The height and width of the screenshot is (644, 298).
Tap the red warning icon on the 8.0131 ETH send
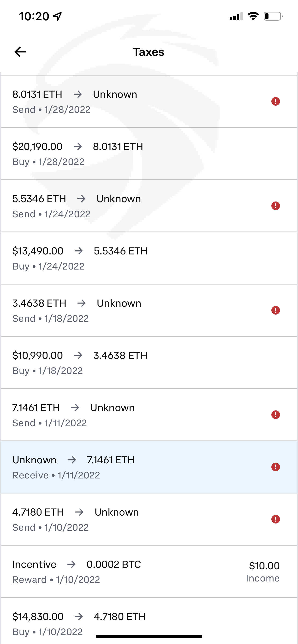(x=275, y=102)
